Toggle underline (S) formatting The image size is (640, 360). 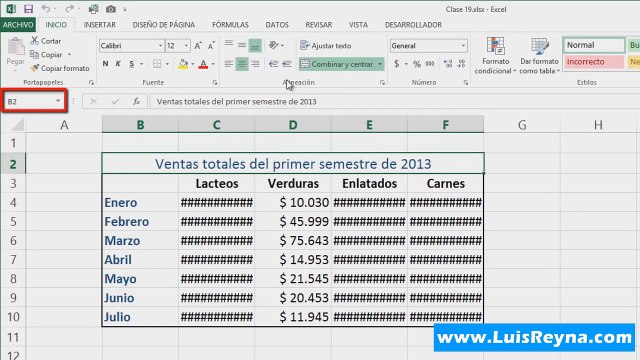pos(131,64)
